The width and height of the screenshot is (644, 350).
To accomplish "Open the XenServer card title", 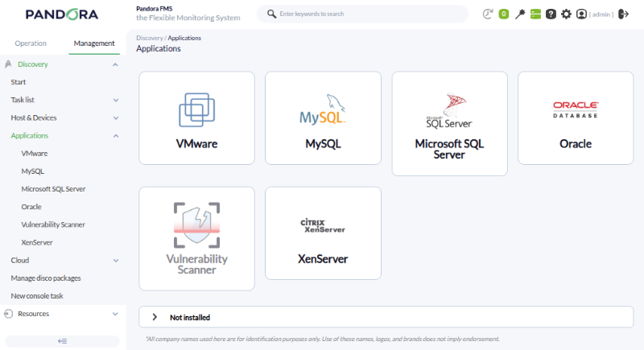I will pos(323,259).
